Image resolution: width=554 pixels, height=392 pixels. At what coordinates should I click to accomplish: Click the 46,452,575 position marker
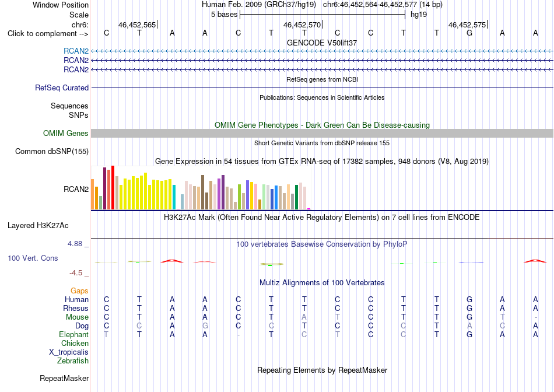tap(468, 24)
